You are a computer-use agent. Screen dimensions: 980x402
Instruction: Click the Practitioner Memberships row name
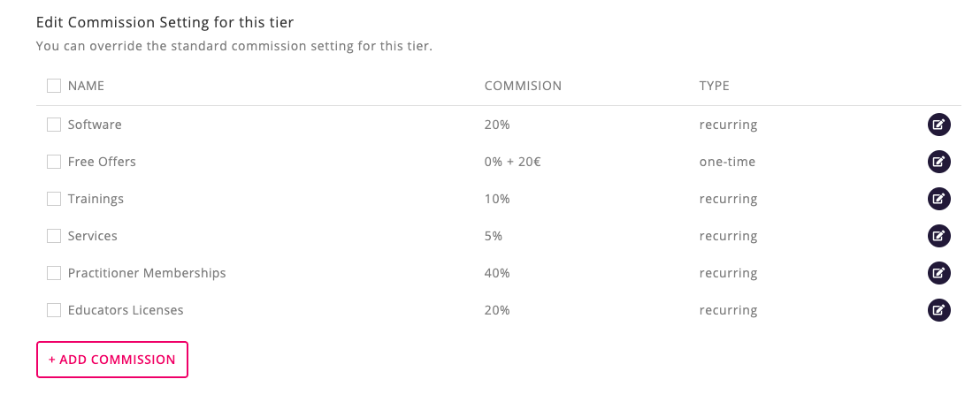147,273
